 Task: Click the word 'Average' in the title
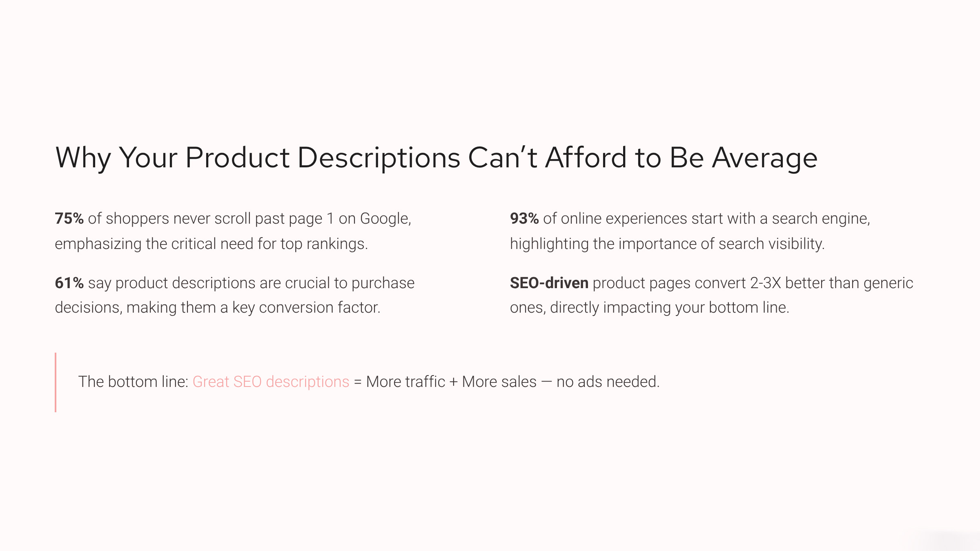[764, 158]
